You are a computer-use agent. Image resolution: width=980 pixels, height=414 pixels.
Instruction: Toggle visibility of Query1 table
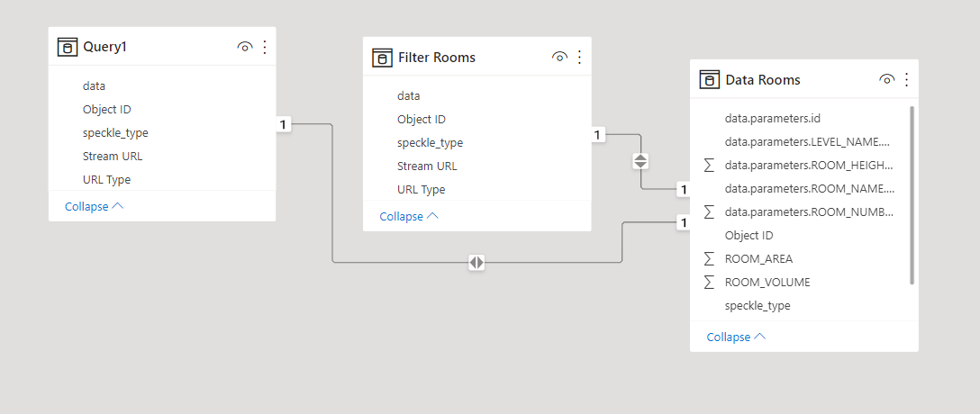click(244, 48)
